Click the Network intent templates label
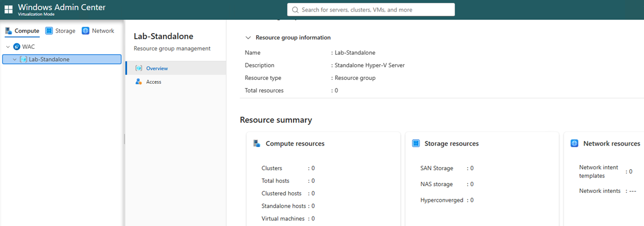This screenshot has height=226, width=644. click(x=598, y=171)
